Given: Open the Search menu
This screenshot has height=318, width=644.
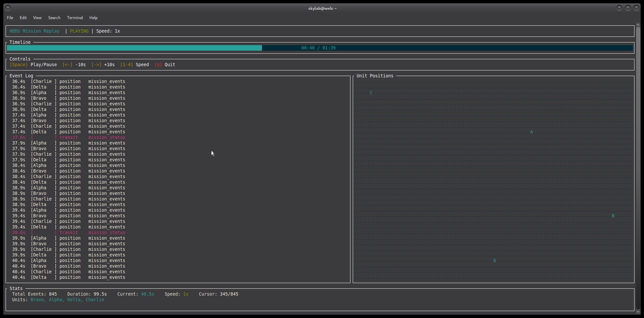Looking at the screenshot, I should (54, 17).
